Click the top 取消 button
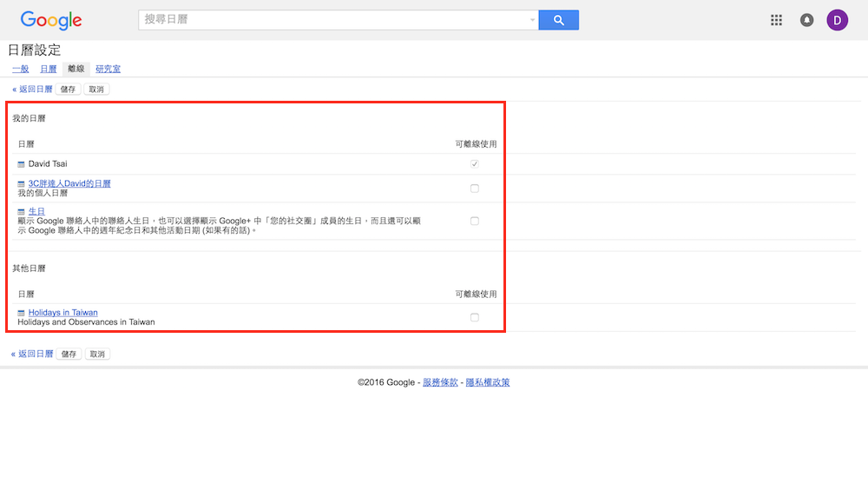This screenshot has width=868, height=477. (x=96, y=89)
